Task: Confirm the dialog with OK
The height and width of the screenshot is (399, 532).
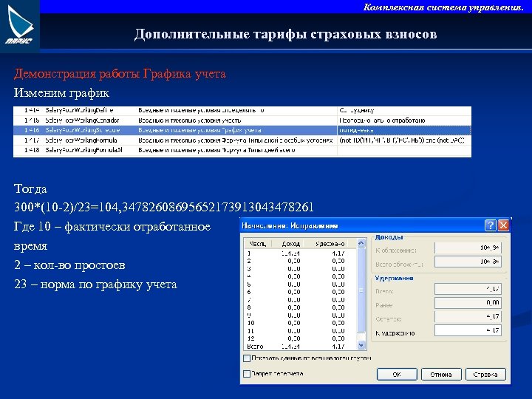Action: 397,375
